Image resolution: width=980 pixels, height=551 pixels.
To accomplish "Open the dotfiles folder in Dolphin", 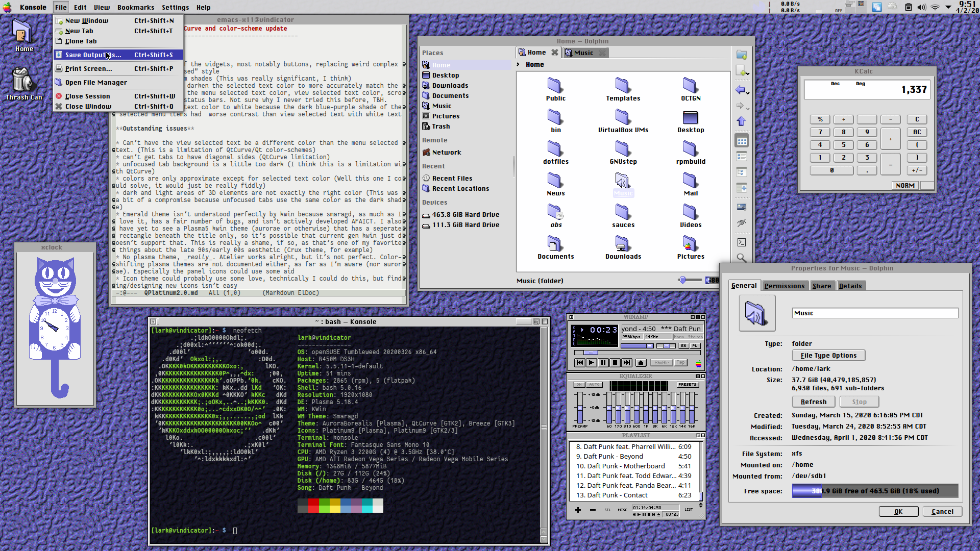I will [555, 153].
